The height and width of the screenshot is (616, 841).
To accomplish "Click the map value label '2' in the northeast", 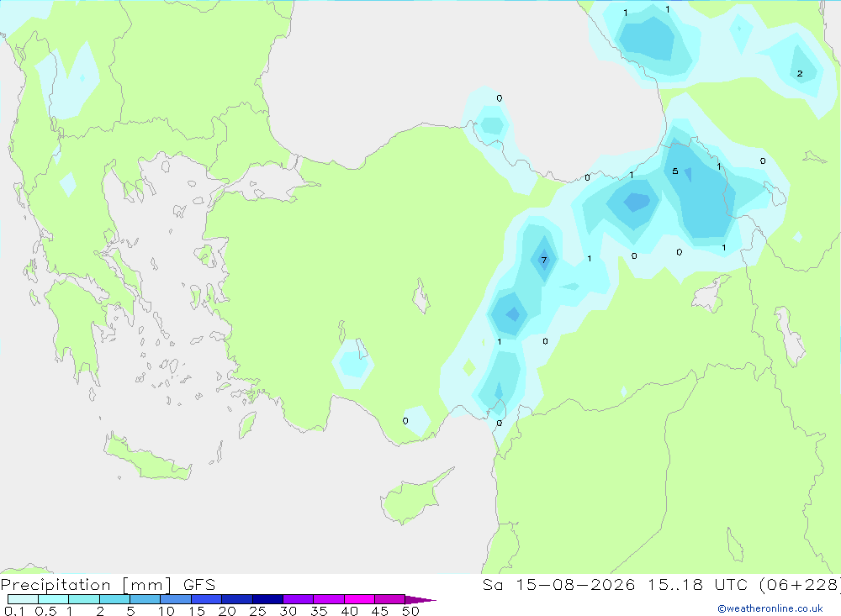I will point(800,73).
